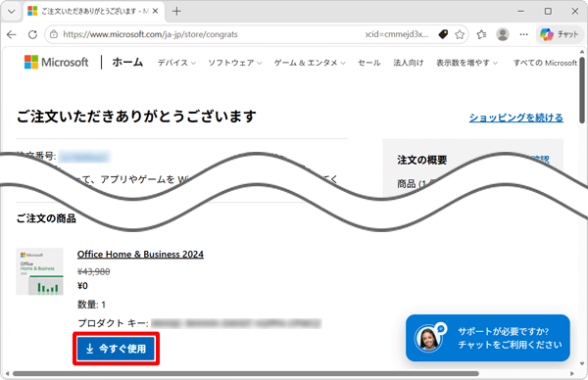Expand the ソフトウェア menu
The width and height of the screenshot is (588, 380).
[x=235, y=63]
